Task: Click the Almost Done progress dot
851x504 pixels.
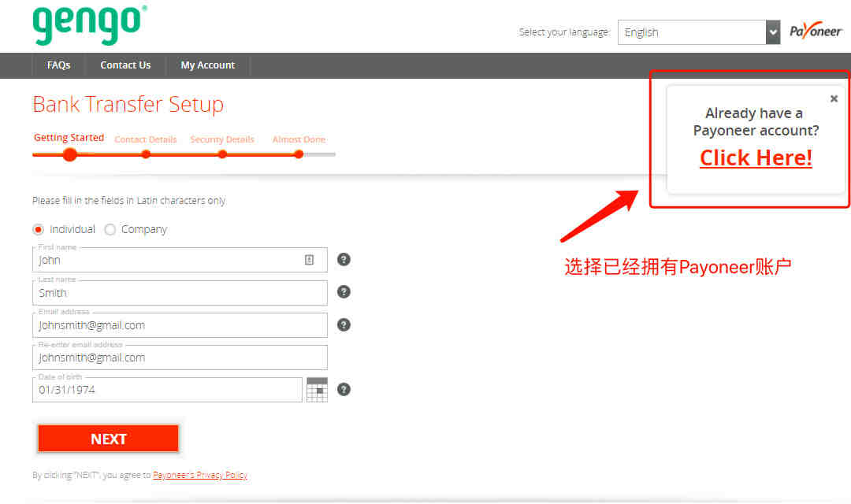Action: click(x=299, y=154)
